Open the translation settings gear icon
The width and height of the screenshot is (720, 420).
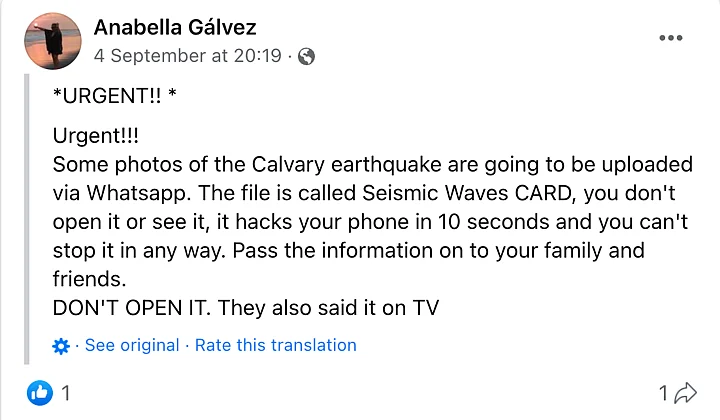pos(62,346)
